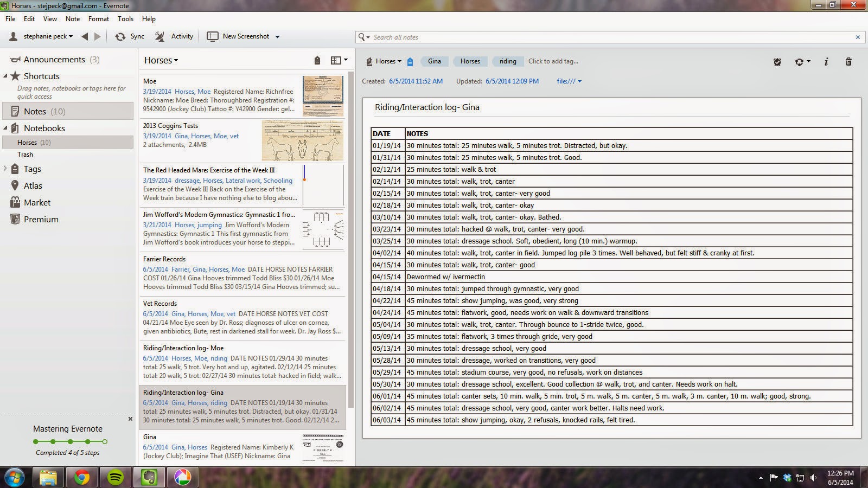This screenshot has width=868, height=488.
Task: Open the Premium sidebar icon
Action: [15, 219]
